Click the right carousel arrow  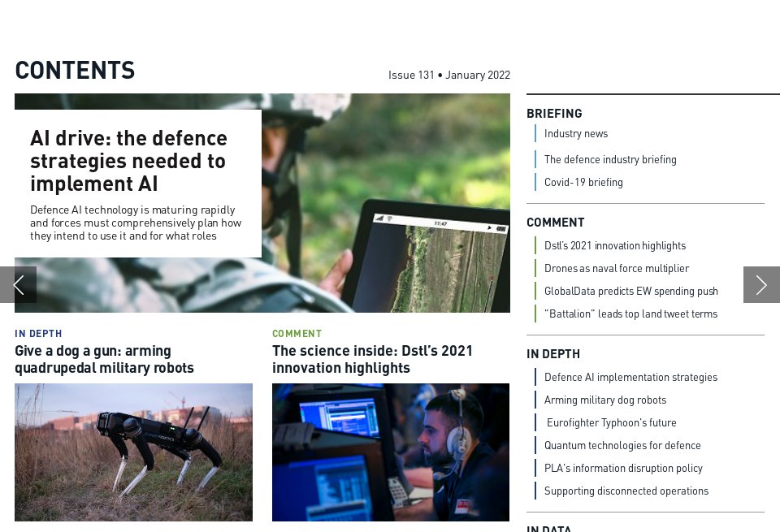point(760,284)
